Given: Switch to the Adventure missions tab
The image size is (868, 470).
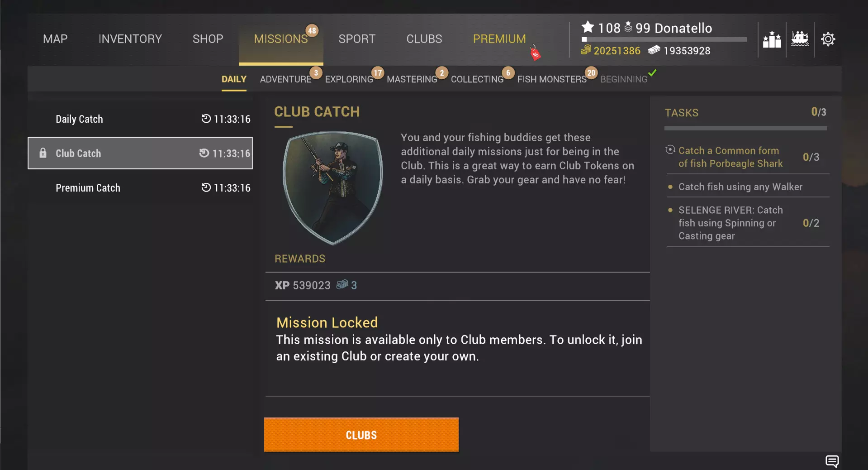Looking at the screenshot, I should coord(285,79).
